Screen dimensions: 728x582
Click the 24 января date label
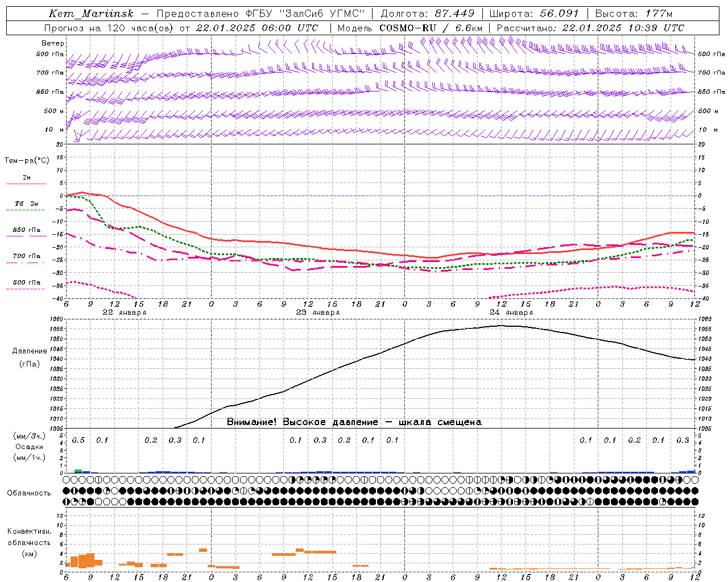pos(511,313)
